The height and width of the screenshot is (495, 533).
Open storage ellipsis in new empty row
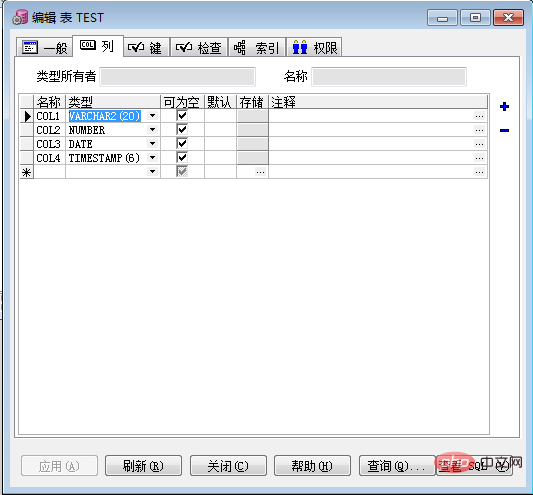[x=260, y=172]
